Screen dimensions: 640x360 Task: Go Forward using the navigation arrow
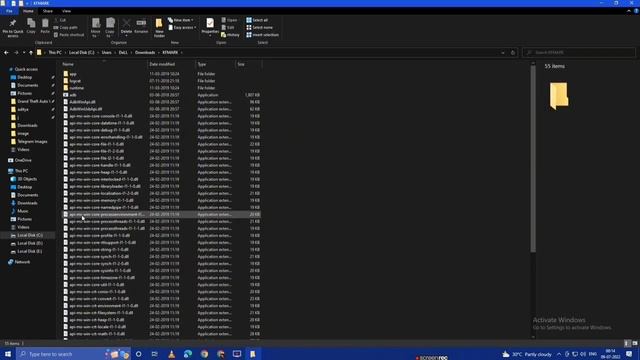16,53
